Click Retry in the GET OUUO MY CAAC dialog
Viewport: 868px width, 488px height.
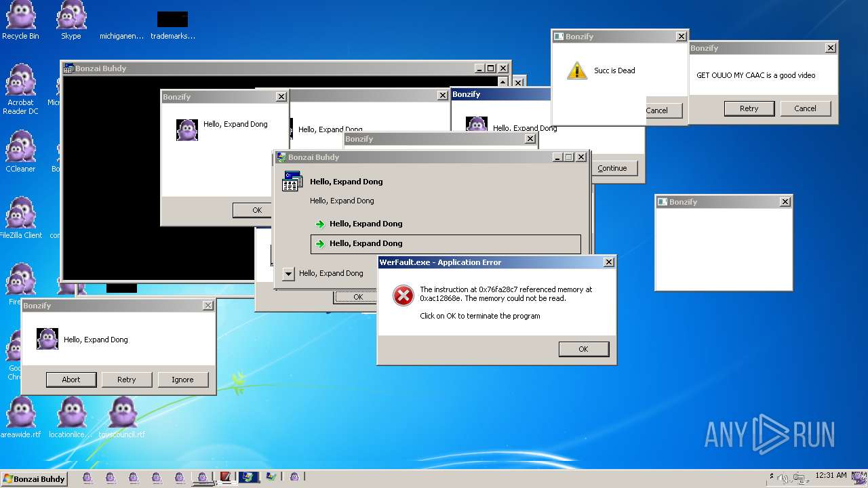[x=749, y=108]
